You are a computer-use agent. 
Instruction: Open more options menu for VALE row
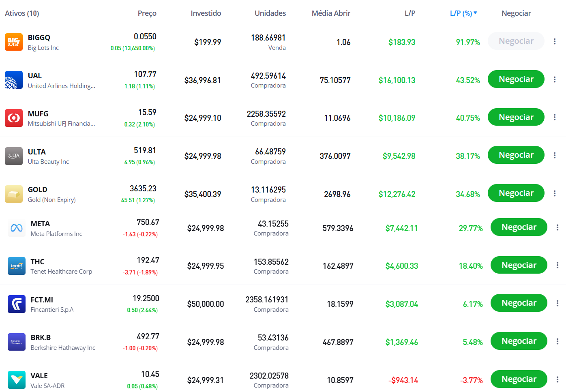[557, 379]
